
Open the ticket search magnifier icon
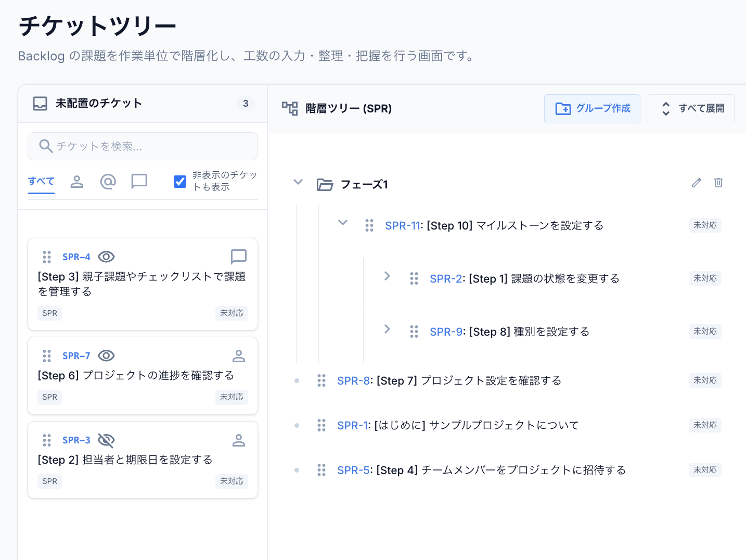point(46,146)
